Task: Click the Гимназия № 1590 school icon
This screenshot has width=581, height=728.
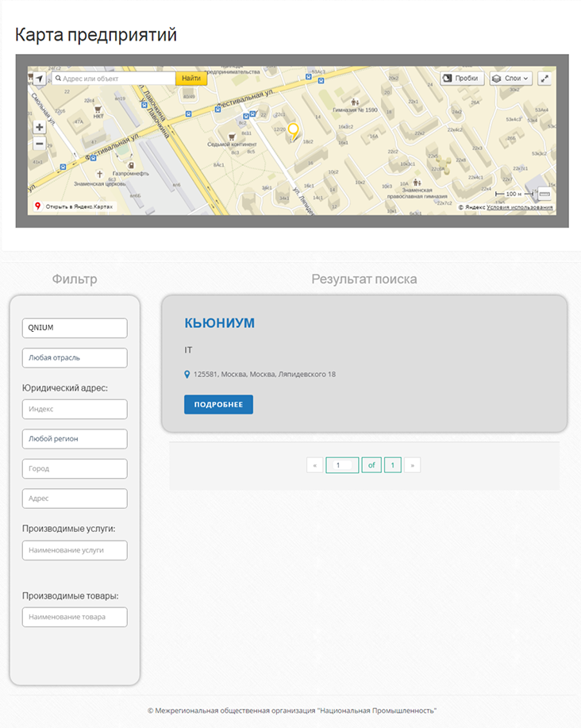Action: (355, 102)
